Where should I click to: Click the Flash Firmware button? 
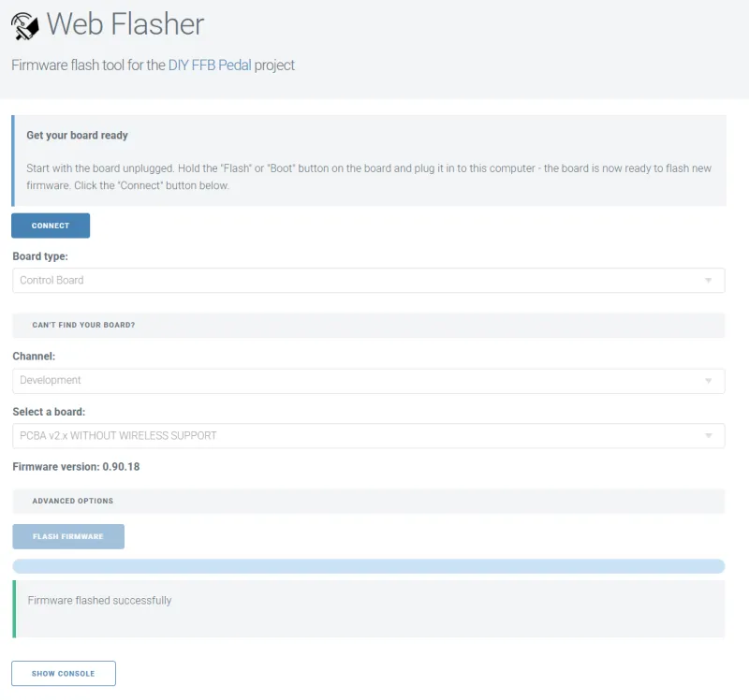tap(68, 537)
